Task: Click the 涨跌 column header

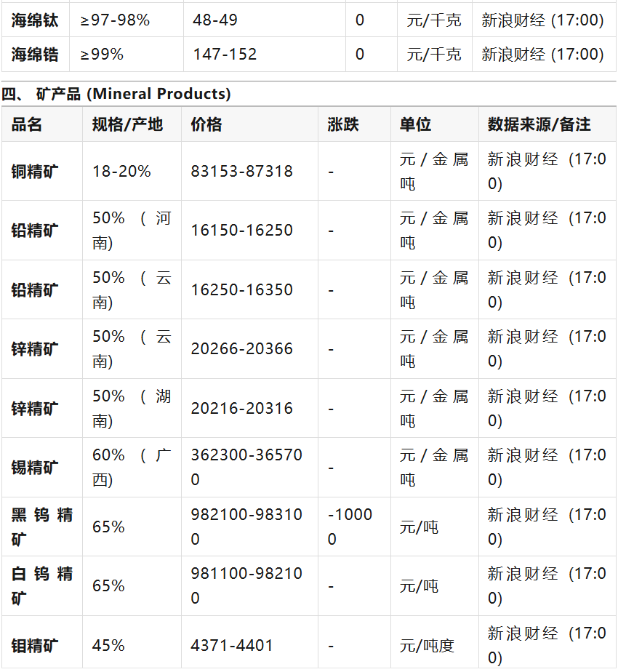Action: pos(343,124)
